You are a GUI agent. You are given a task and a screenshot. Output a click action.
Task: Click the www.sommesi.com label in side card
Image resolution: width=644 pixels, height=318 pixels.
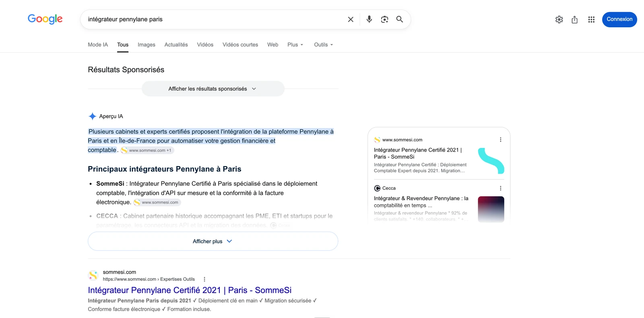point(402,140)
